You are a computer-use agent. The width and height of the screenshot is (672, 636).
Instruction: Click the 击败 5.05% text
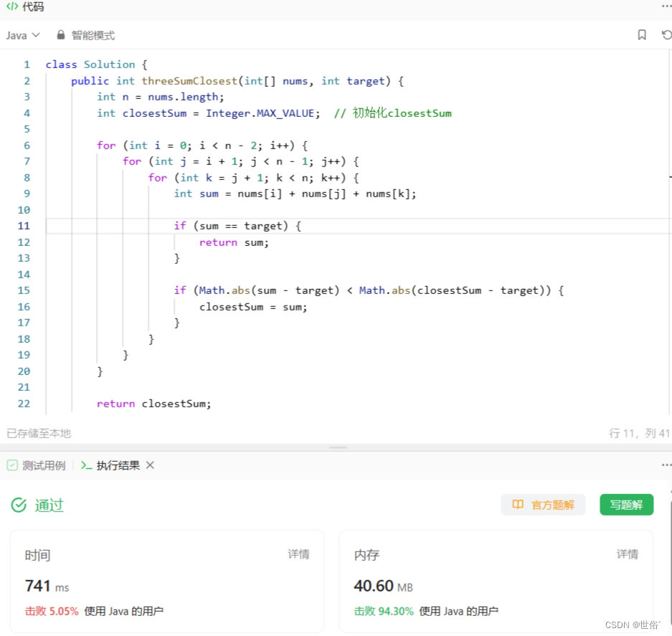52,611
